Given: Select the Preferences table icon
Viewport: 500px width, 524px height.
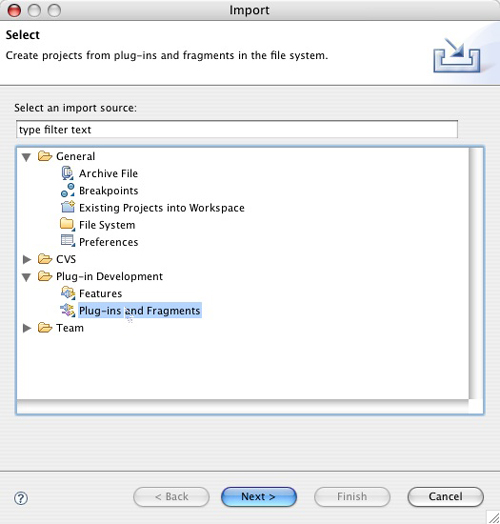Looking at the screenshot, I should point(68,241).
